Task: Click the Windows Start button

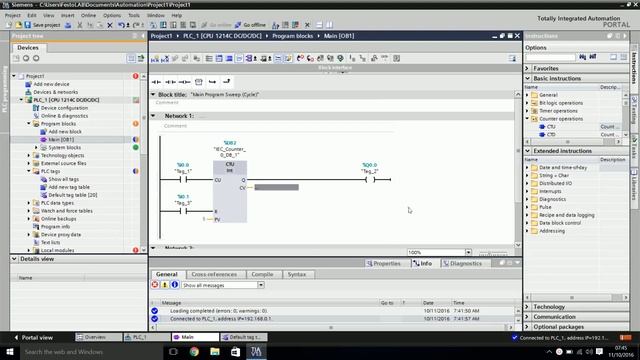Action: coord(10,351)
